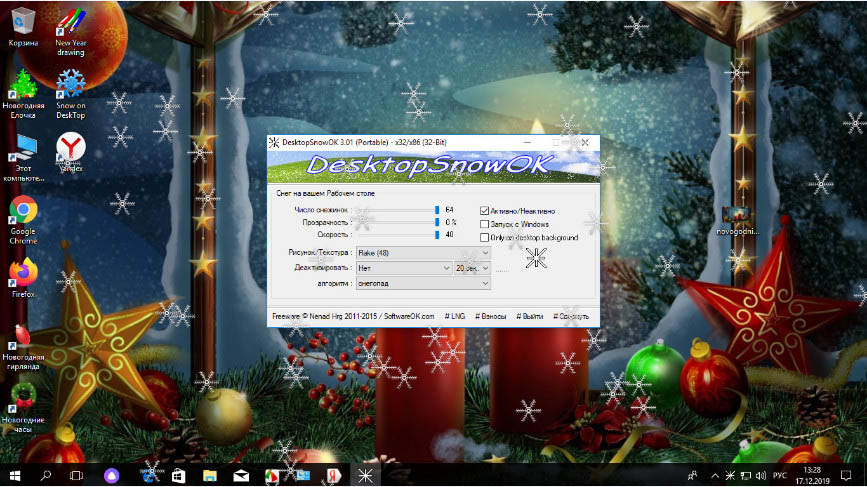The width and height of the screenshot is (867, 487).
Task: Open the Yandex browser taskbar icon
Action: click(333, 475)
